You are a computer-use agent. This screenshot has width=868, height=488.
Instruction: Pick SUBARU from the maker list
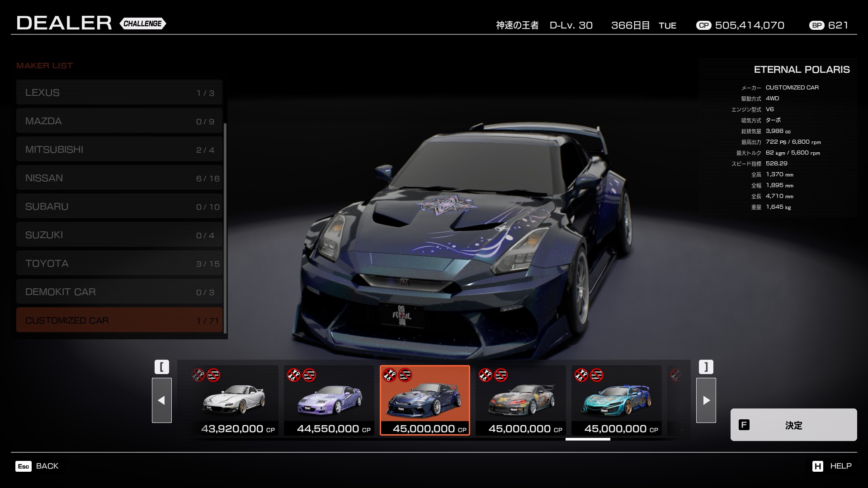pyautogui.click(x=119, y=206)
